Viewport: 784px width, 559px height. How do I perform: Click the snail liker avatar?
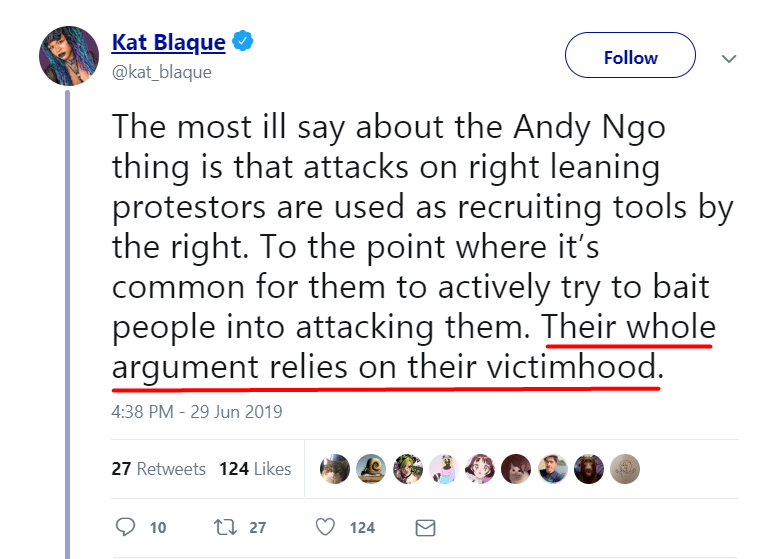point(371,469)
